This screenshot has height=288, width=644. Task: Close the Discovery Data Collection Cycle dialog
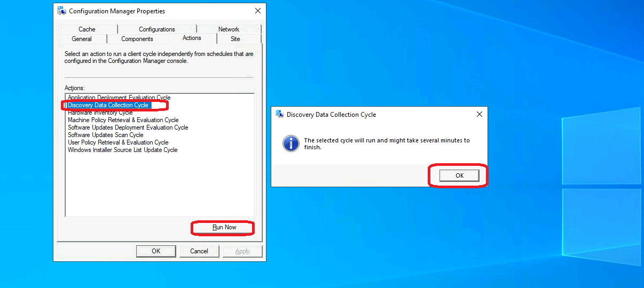[x=479, y=114]
